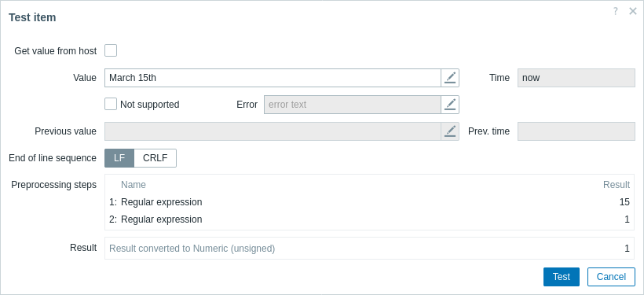The height and width of the screenshot is (295, 644).
Task: Click the Previous value edit pencil icon
Action: pos(450,131)
